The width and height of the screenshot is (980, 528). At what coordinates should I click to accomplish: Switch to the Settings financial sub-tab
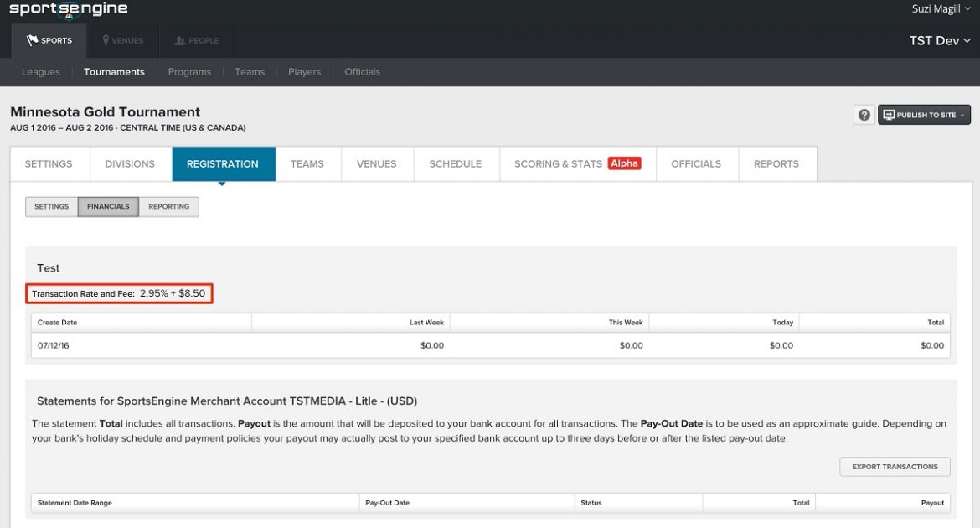point(50,206)
